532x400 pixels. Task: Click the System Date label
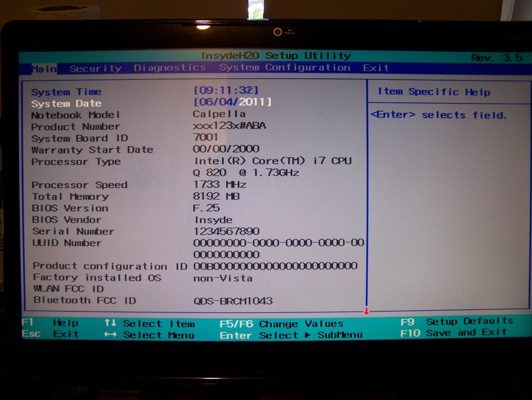pos(66,104)
